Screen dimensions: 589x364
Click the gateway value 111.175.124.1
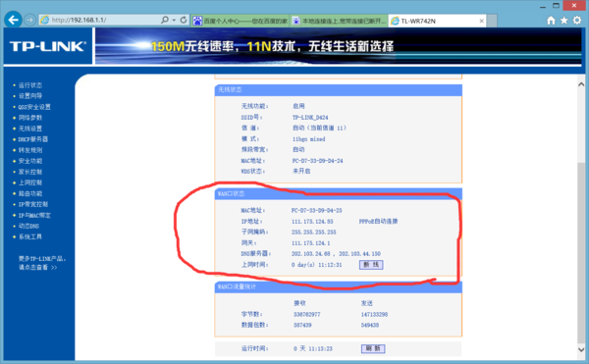tap(310, 243)
